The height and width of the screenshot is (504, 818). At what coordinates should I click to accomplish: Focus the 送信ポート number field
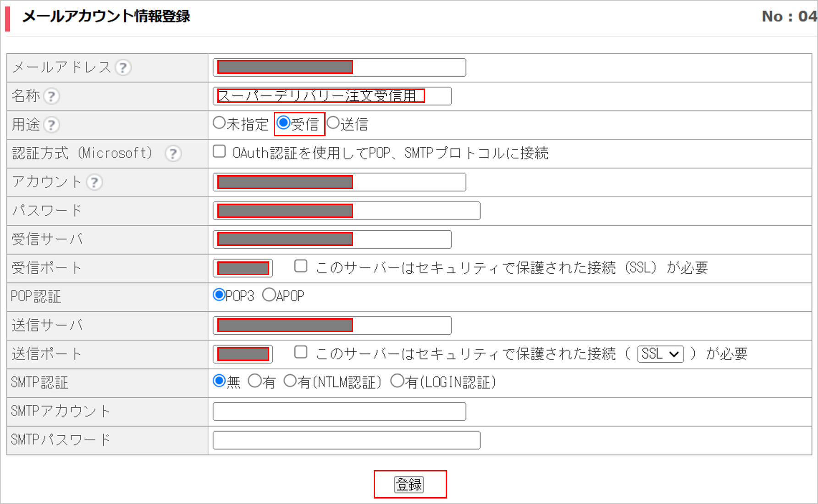click(243, 354)
